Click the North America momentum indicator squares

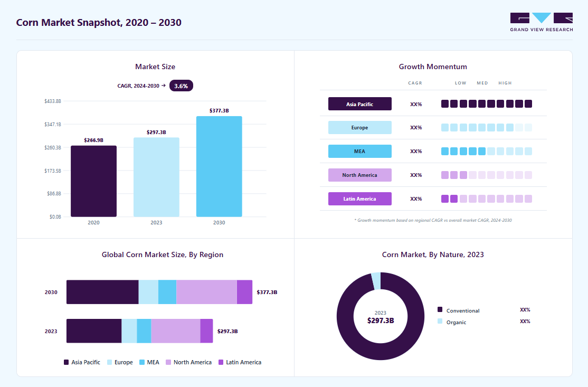(x=486, y=175)
